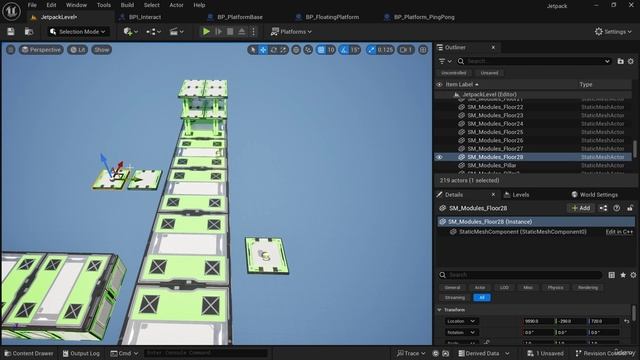The height and width of the screenshot is (360, 640).
Task: Select SM_Modules_Floor24 in the Outliner
Action: pos(495,124)
